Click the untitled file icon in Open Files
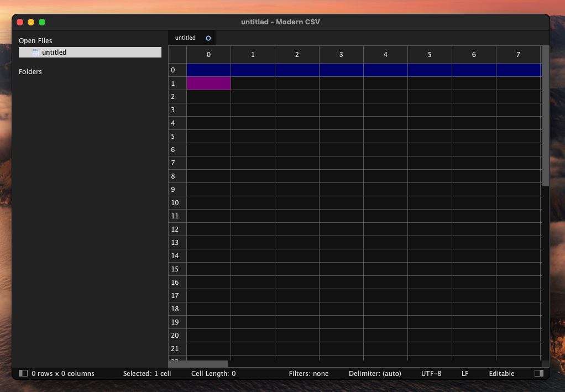The image size is (565, 392). (x=36, y=53)
